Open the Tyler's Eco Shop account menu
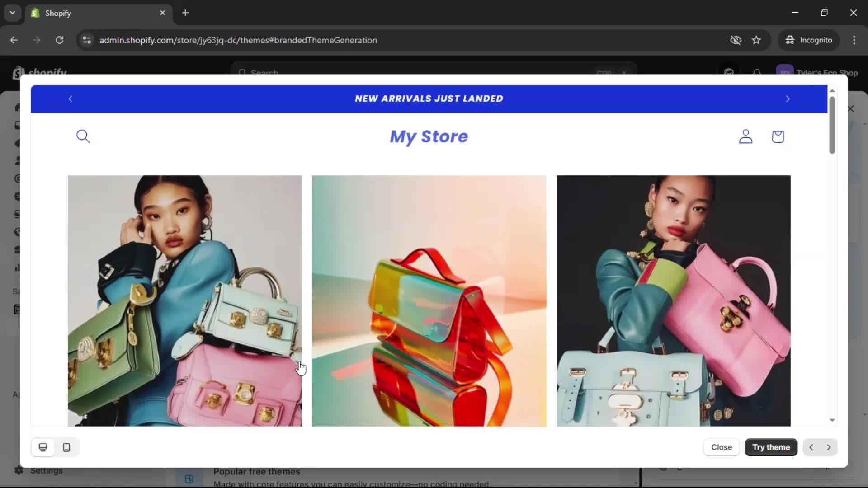 pos(816,72)
